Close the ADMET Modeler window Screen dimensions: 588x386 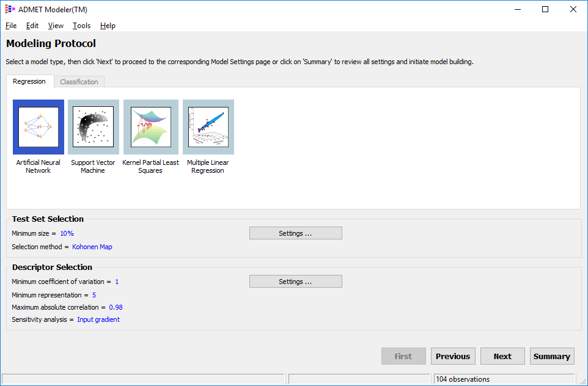pyautogui.click(x=573, y=9)
